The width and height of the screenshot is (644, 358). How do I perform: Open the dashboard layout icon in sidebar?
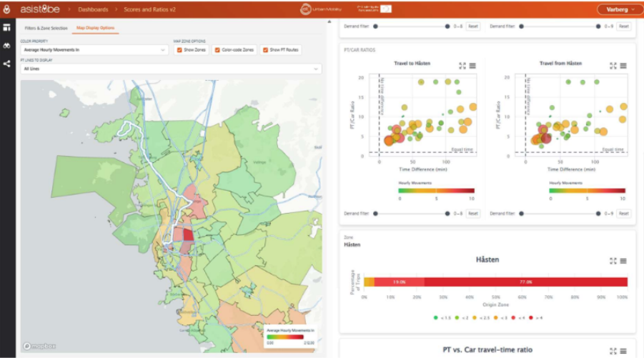tap(6, 28)
